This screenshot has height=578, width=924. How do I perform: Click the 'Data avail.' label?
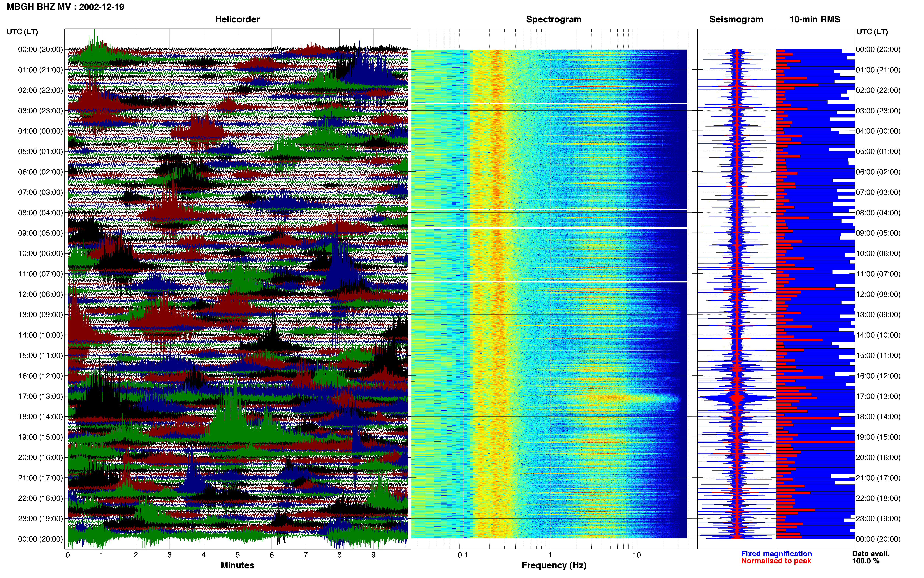[x=870, y=554]
